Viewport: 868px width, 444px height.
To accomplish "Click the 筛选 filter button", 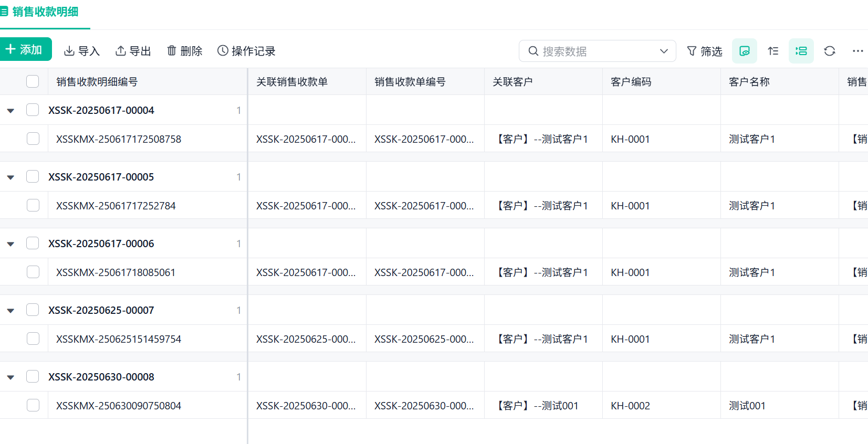I will (x=705, y=51).
